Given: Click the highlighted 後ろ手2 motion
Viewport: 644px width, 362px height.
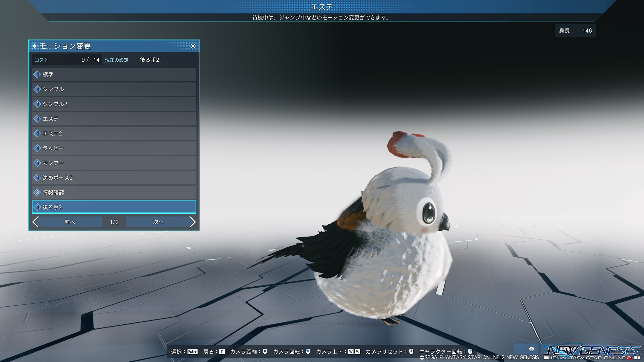Looking at the screenshot, I should click(114, 207).
